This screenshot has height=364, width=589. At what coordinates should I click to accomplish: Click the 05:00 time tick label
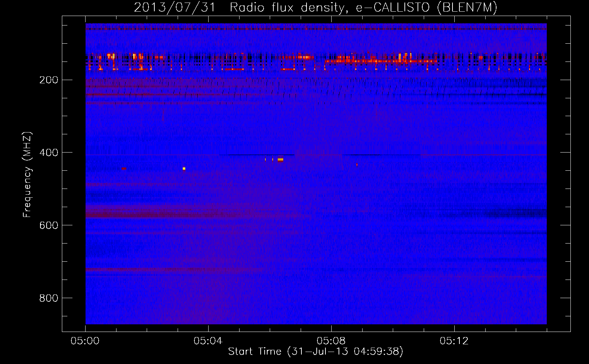[85, 341]
